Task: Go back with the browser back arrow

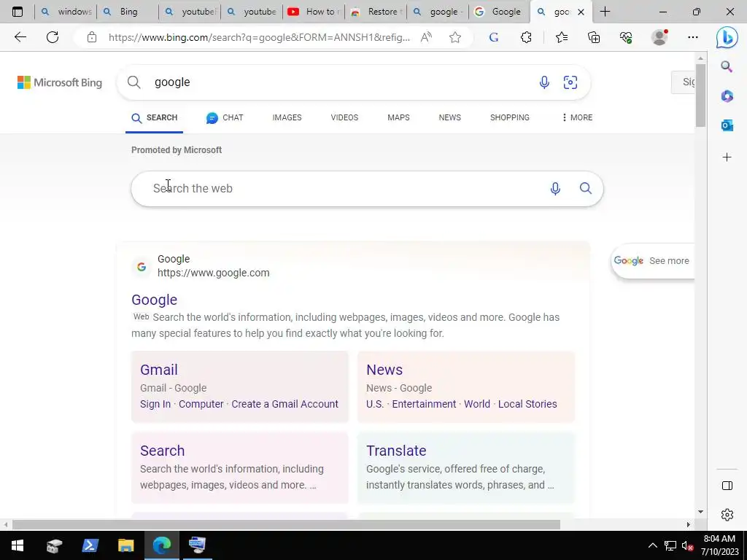Action: tap(20, 37)
